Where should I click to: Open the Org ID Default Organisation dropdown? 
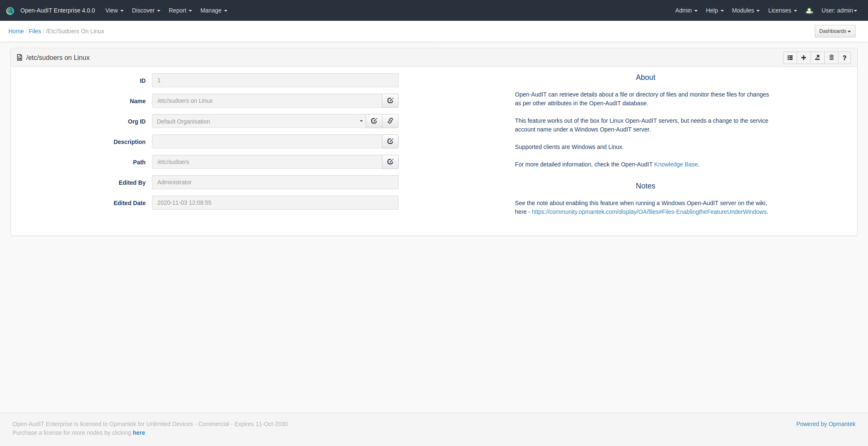pos(259,121)
